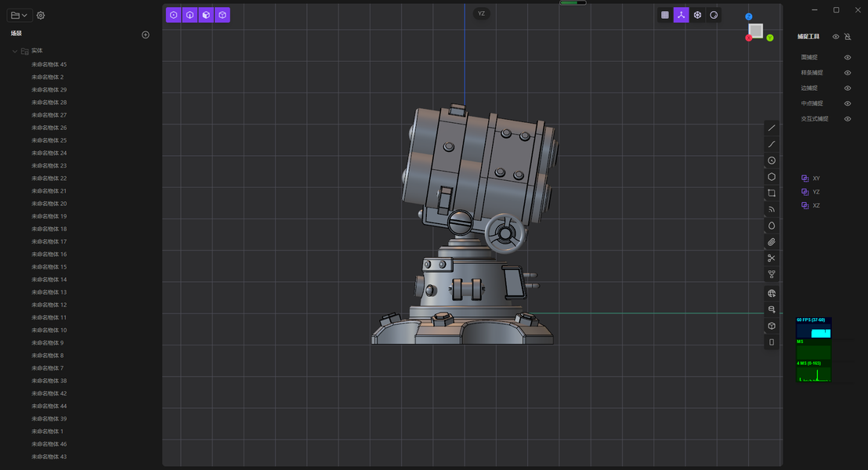Screen dimensions: 868x470
Task: Click the view cube face
Action: [x=756, y=31]
